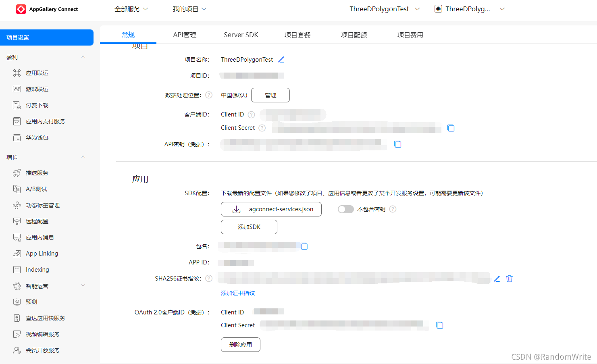597x364 pixels.
Task: Click the 游戏联运 sidebar icon
Action: coord(17,89)
